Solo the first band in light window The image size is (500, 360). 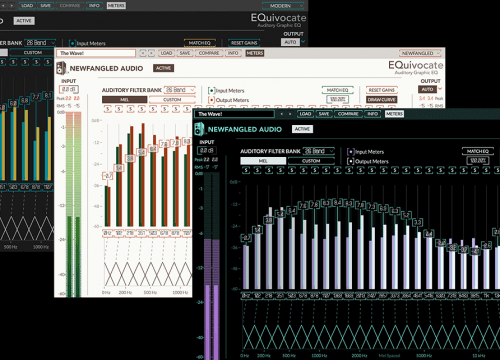(107, 109)
